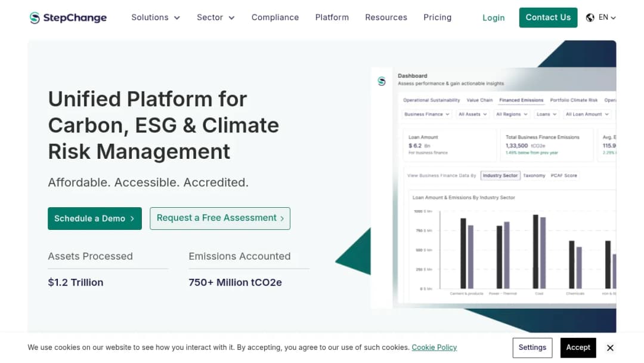Viewport: 644px width, 363px height.
Task: Click the StepChange logo
Action: [68, 18]
